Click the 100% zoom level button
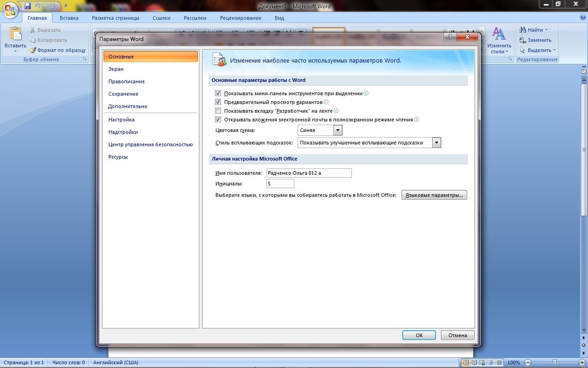The image size is (588, 368). click(514, 362)
